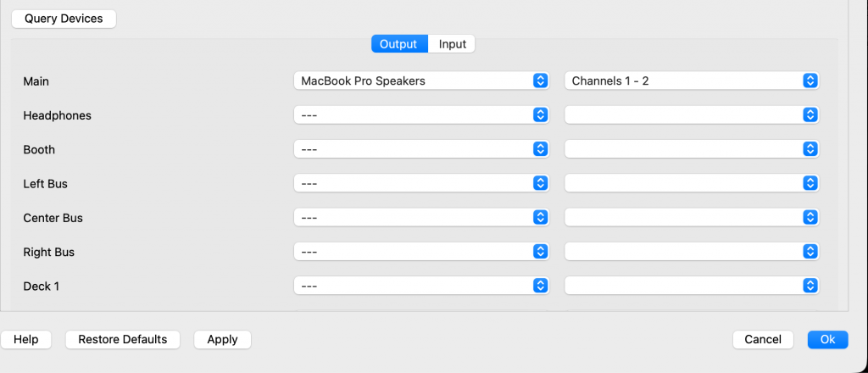Switch to the Output tab
868x373 pixels.
click(398, 44)
